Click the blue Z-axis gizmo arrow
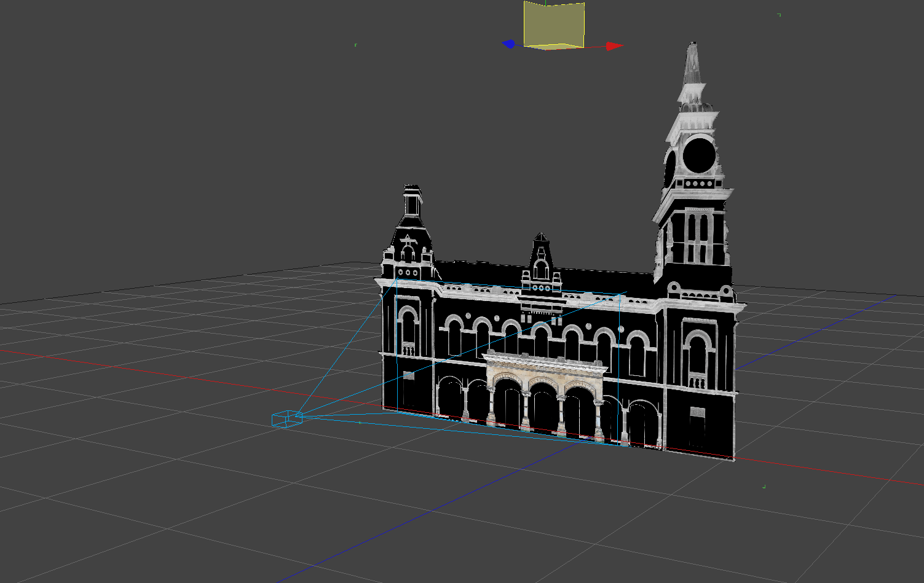The width and height of the screenshot is (924, 583). coord(508,44)
